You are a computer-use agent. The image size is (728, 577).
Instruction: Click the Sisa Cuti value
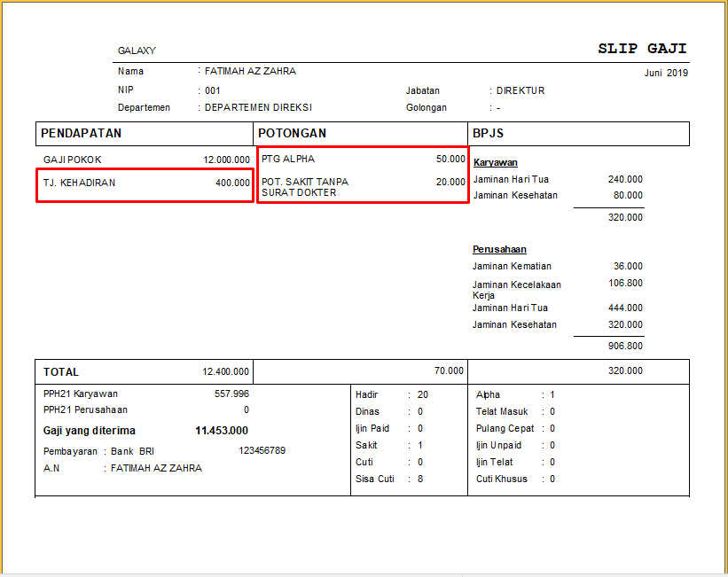[x=420, y=480]
